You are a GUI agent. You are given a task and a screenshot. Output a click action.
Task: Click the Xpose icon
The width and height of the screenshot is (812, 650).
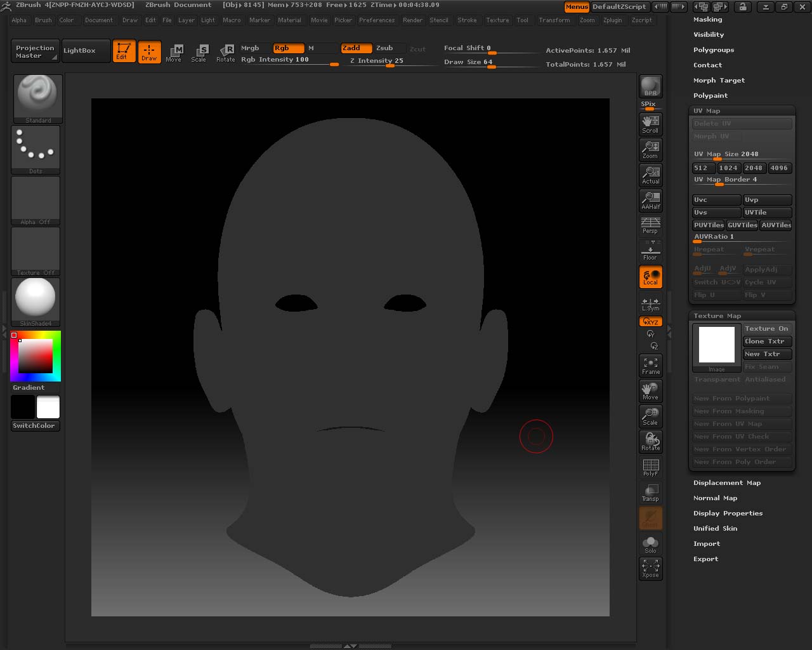pos(650,568)
